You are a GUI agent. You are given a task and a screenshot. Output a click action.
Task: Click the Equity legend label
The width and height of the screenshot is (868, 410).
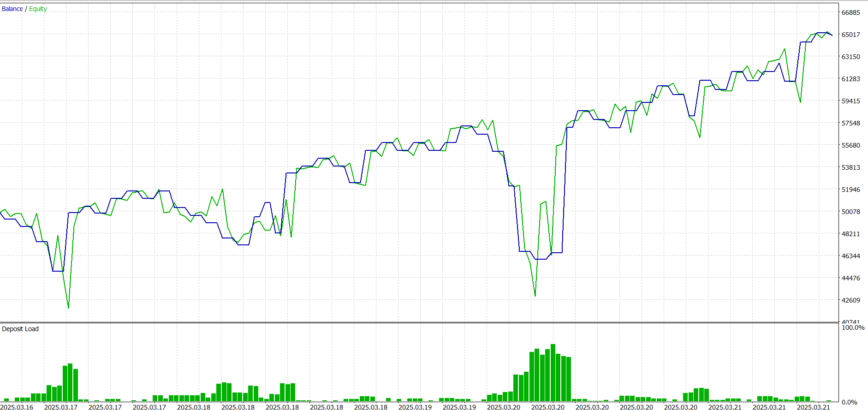(x=38, y=9)
